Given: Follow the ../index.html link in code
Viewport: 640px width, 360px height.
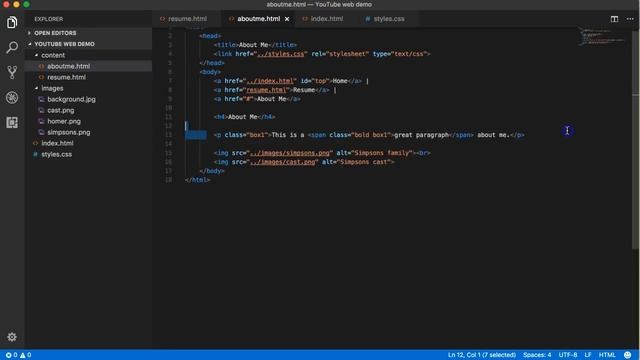Looking at the screenshot, I should (x=270, y=81).
